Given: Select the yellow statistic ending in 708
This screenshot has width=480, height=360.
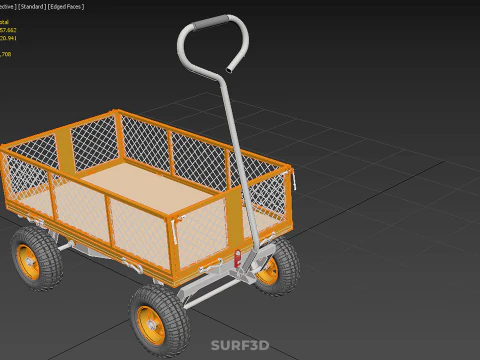Looking at the screenshot, I should (6, 54).
